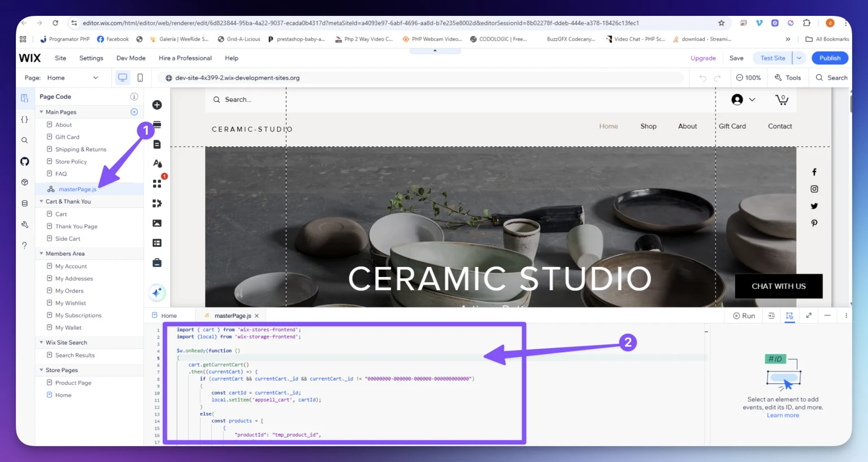868x462 pixels.
Task: Click the GitHub icon in left sidebar
Action: [24, 162]
